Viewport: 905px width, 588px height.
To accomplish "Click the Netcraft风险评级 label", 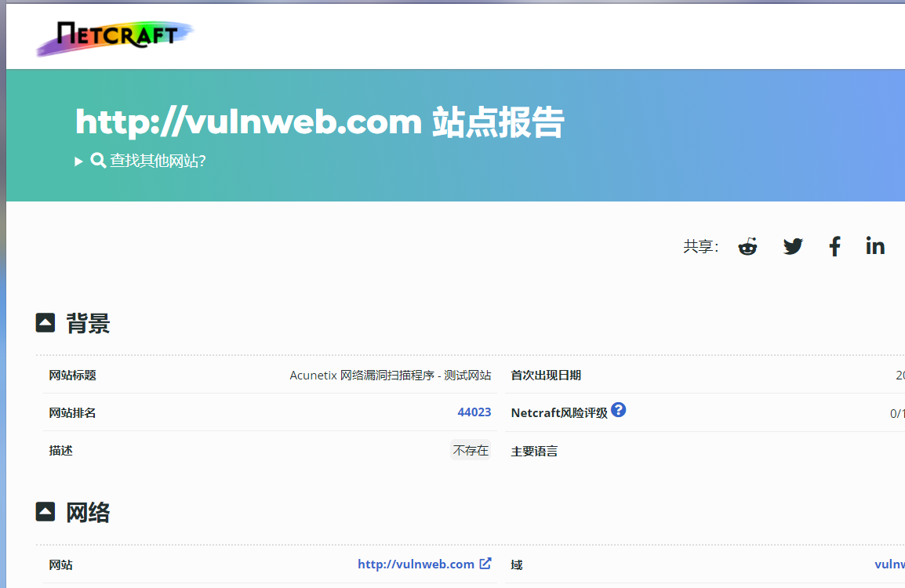I will tap(559, 412).
